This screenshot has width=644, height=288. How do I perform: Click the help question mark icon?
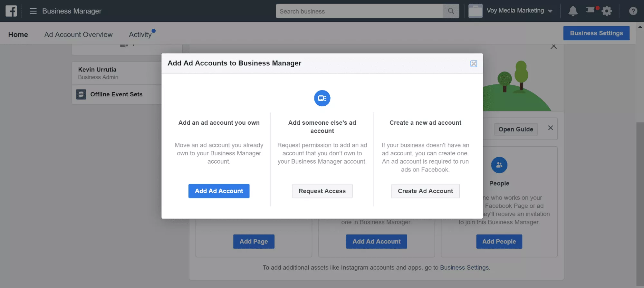(x=633, y=11)
